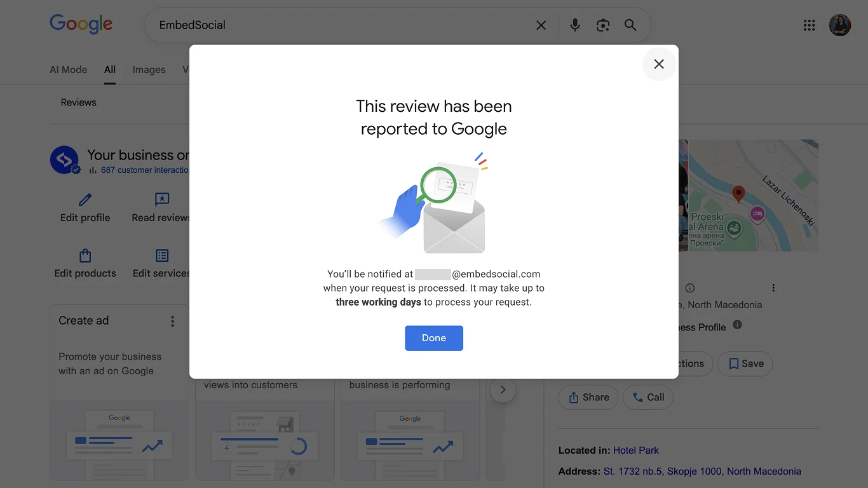Open the Create ad overflow menu
Viewport: 868px width, 488px height.
click(x=172, y=321)
